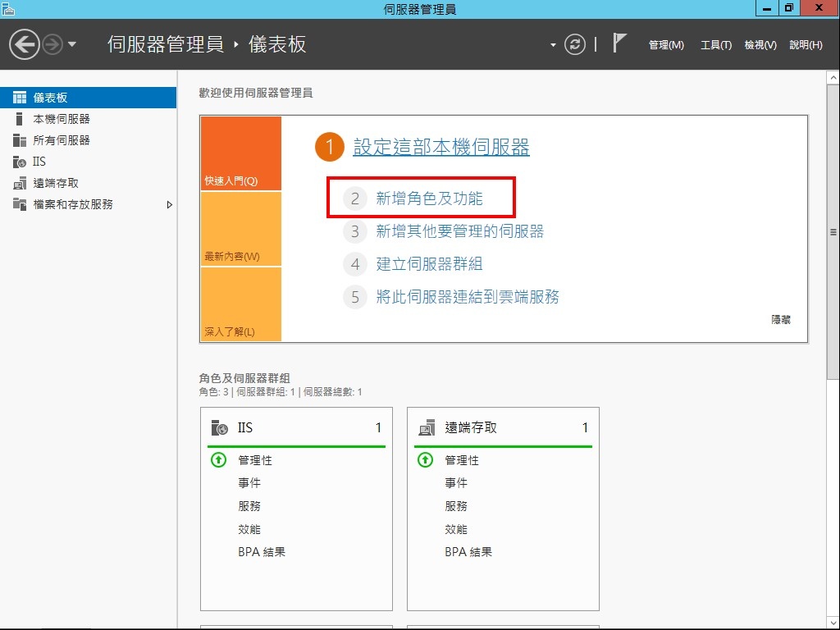This screenshot has width=840, height=630.
Task: Open 管理性 in the 遠端存取 tile
Action: 462,460
